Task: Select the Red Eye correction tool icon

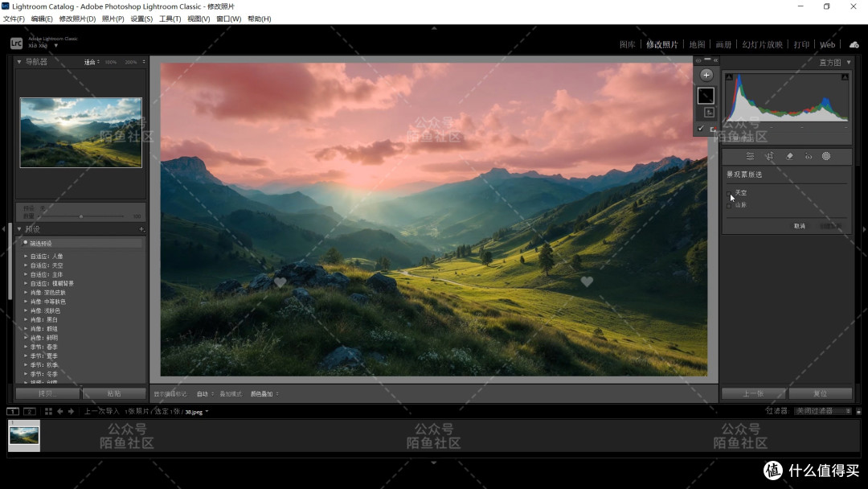Action: (x=809, y=156)
